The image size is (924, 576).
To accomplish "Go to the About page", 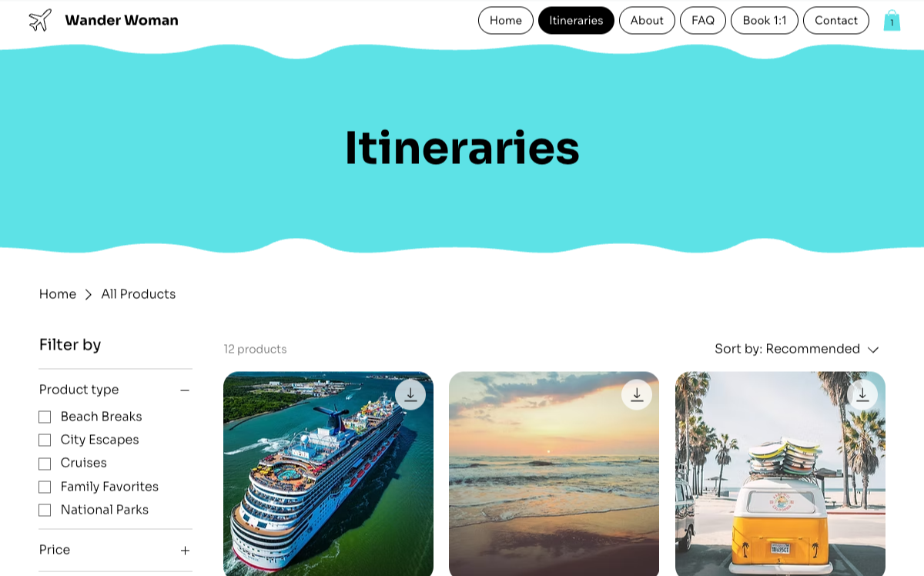I will coord(647,21).
